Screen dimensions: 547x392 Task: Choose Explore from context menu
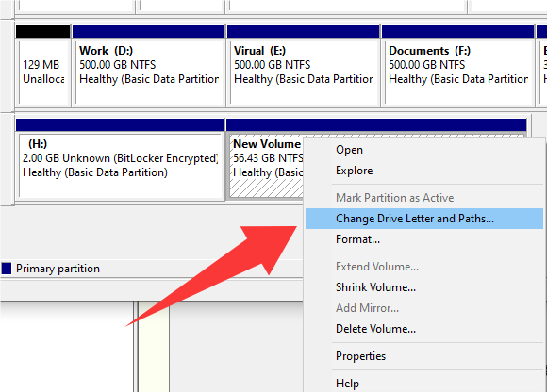423,171
